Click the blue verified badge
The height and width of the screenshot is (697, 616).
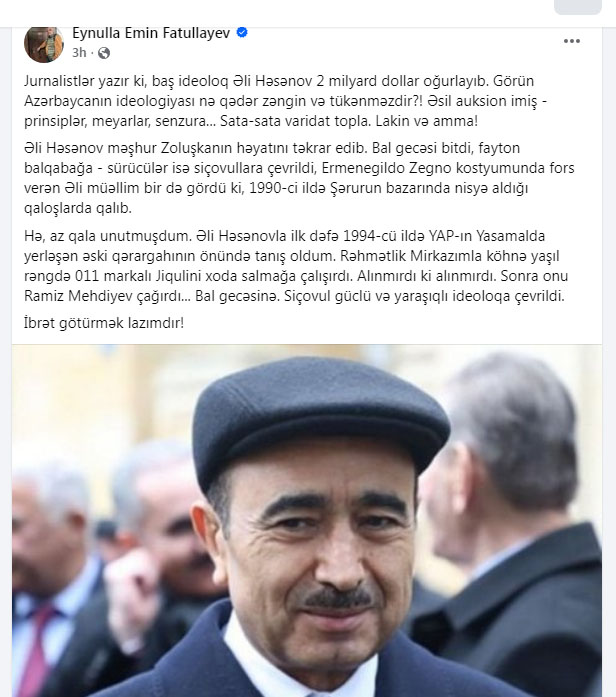242,32
